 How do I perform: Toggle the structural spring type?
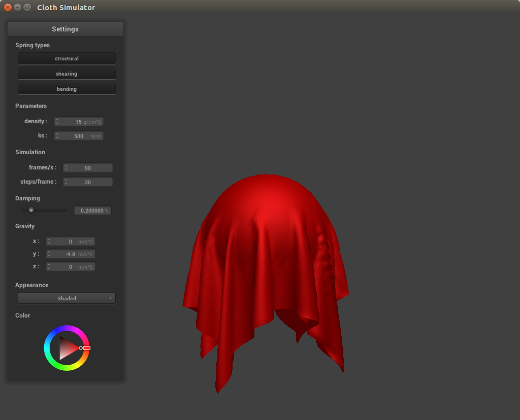point(67,58)
